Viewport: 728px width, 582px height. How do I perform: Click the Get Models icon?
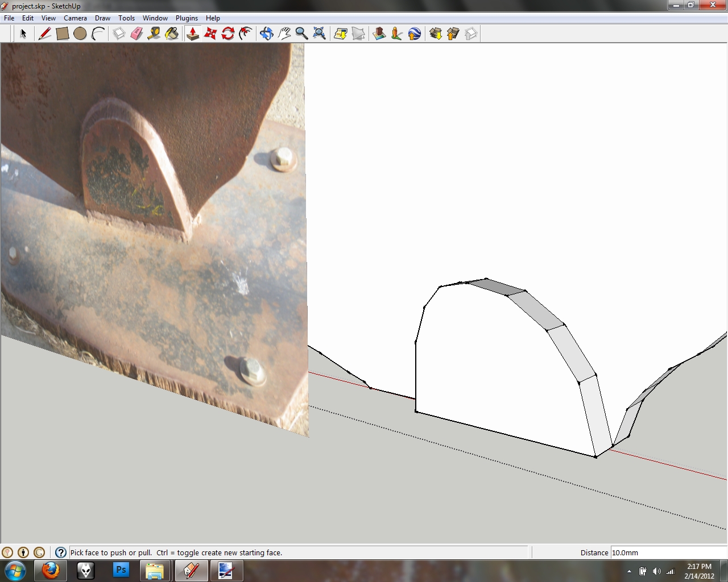click(x=436, y=34)
